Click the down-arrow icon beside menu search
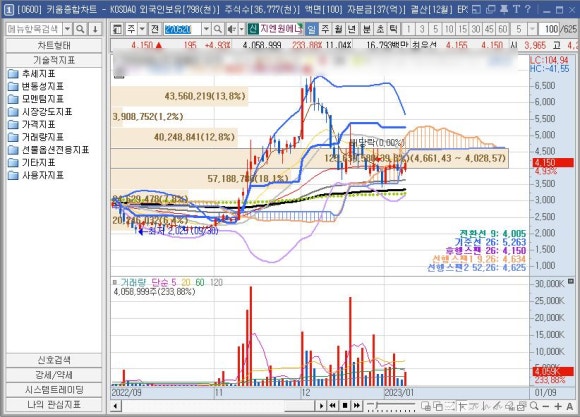The width and height of the screenshot is (580, 417). point(95,29)
